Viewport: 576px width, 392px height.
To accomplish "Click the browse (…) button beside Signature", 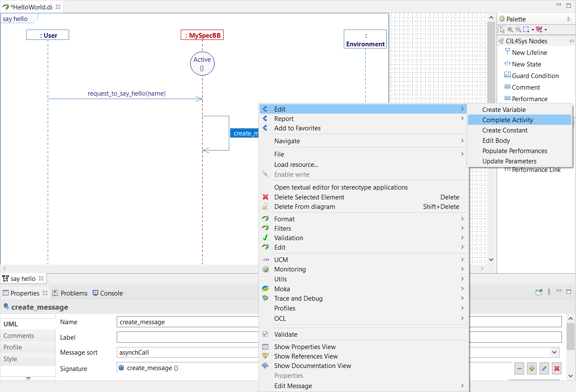I will click(519, 368).
